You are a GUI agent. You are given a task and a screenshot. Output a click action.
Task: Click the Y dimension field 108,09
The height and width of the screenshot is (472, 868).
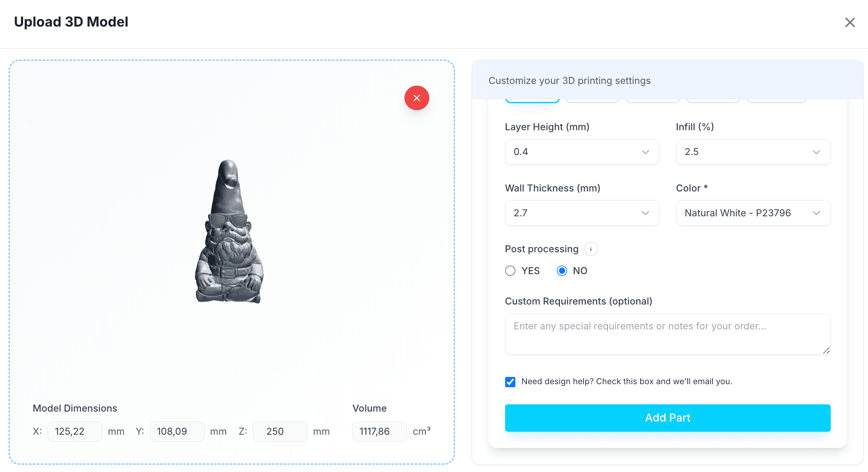177,431
